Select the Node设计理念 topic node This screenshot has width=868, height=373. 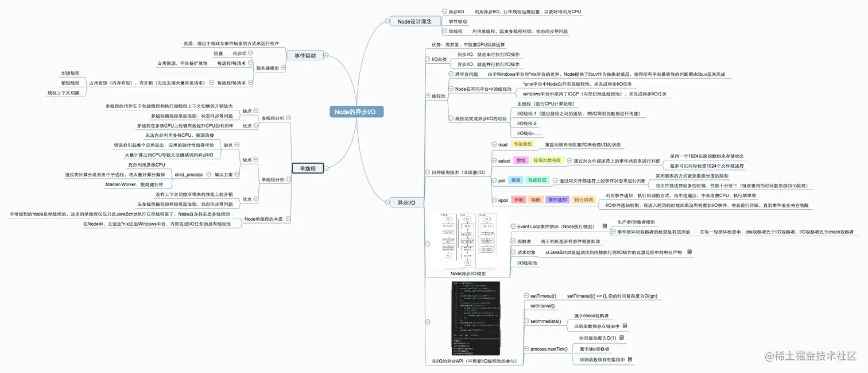(414, 21)
